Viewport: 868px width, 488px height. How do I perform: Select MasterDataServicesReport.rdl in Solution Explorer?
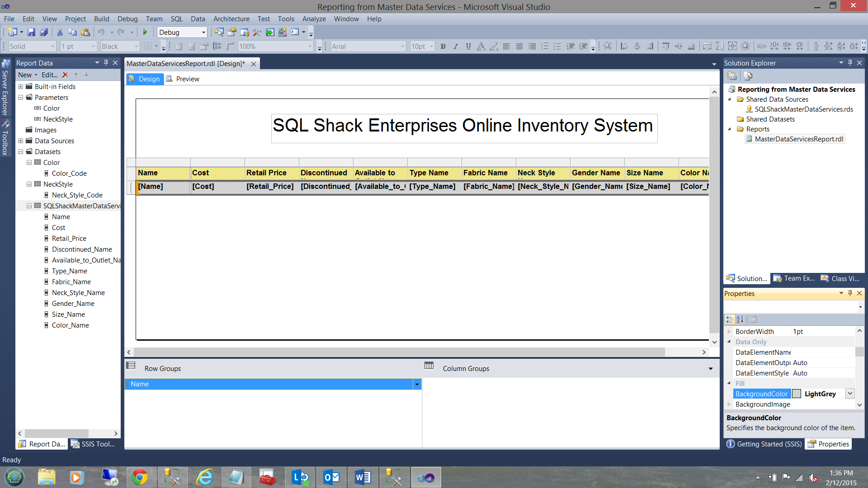798,139
